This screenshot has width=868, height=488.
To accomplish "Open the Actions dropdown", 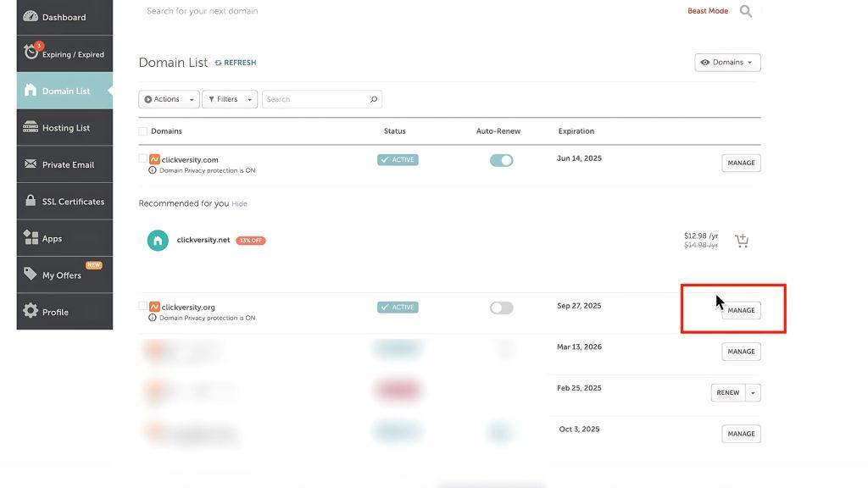I will [x=169, y=99].
